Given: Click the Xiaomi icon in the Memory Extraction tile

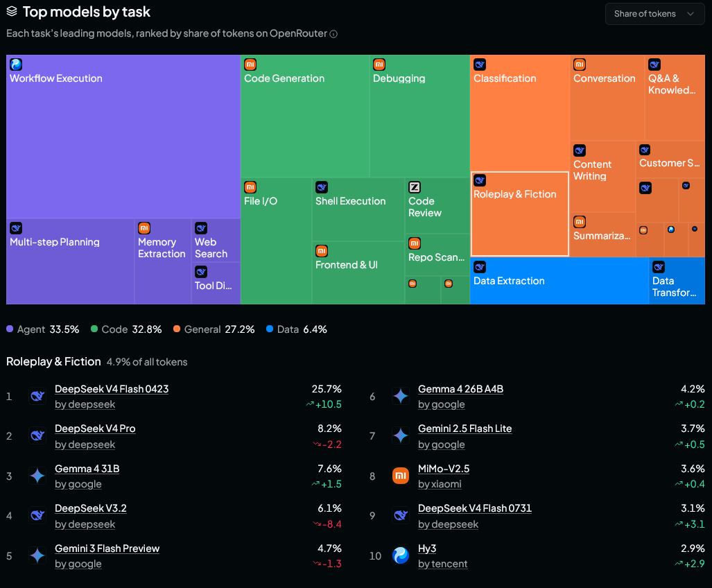Looking at the screenshot, I should 144,228.
